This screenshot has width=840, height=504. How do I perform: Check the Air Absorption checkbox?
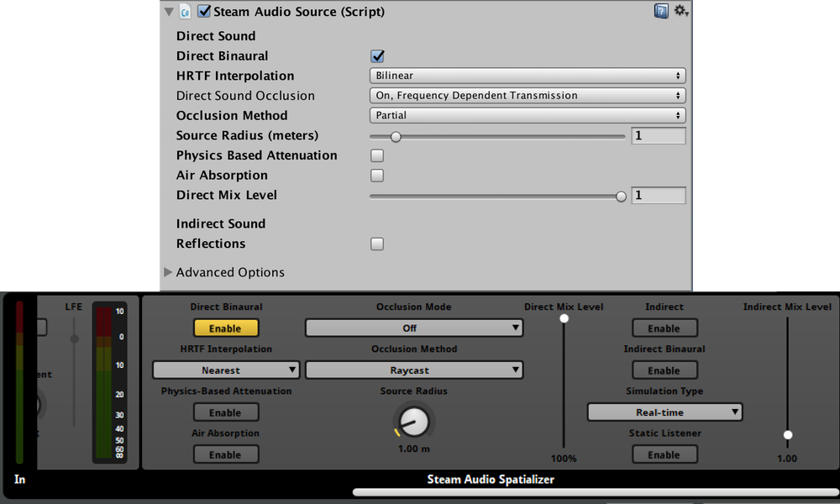[377, 176]
